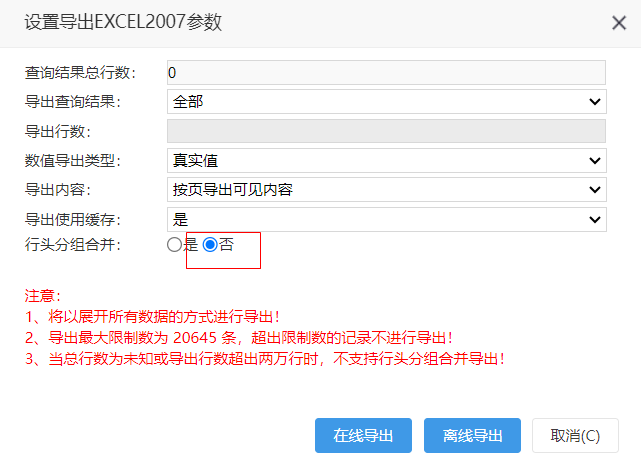
Task: Click the 数值导出类型 label
Action: (x=73, y=161)
